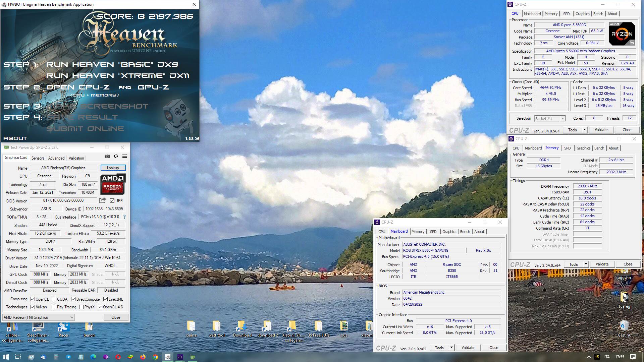This screenshot has width=644, height=362.
Task: Open the Socket #1 selection dropdown in CPU-Z
Action: (550, 118)
